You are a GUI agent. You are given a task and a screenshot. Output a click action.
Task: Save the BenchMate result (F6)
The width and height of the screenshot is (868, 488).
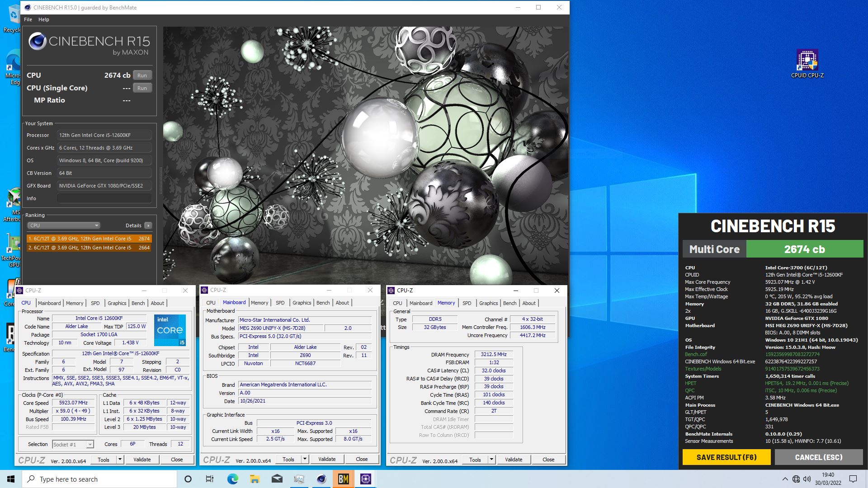coord(726,457)
